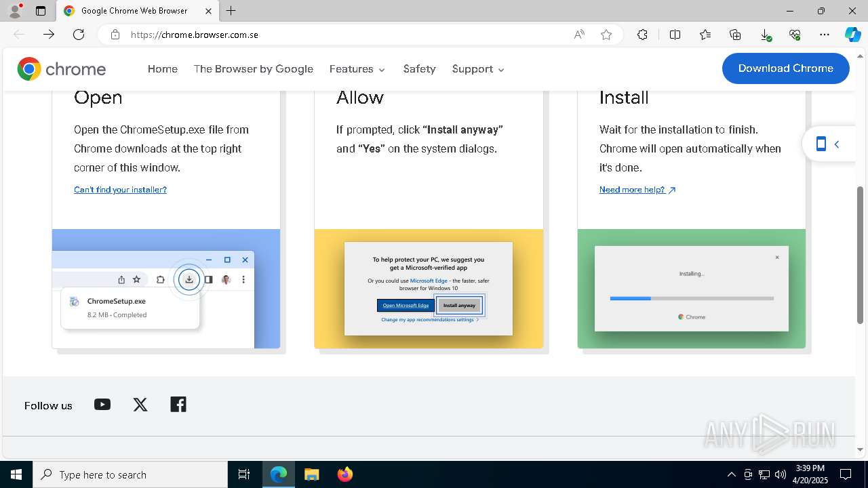
Task: Open the X social icon
Action: click(140, 405)
